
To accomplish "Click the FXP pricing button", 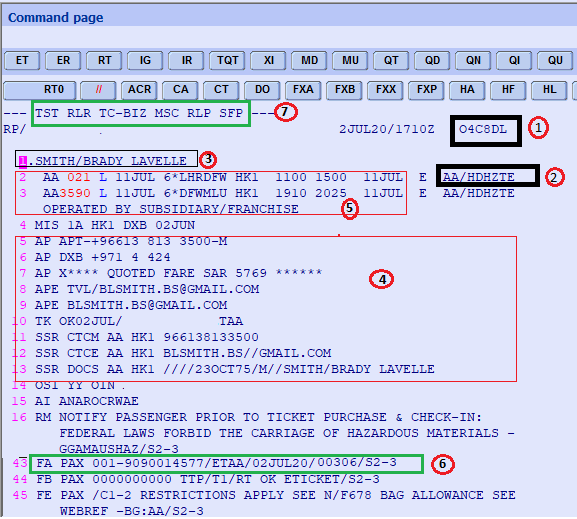I will [x=426, y=90].
